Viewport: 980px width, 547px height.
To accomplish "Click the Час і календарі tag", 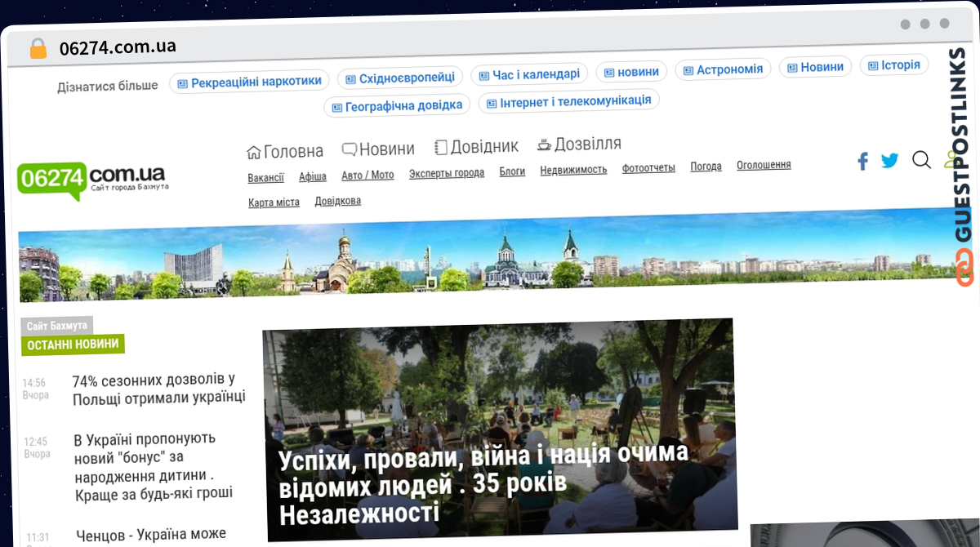I will click(529, 74).
